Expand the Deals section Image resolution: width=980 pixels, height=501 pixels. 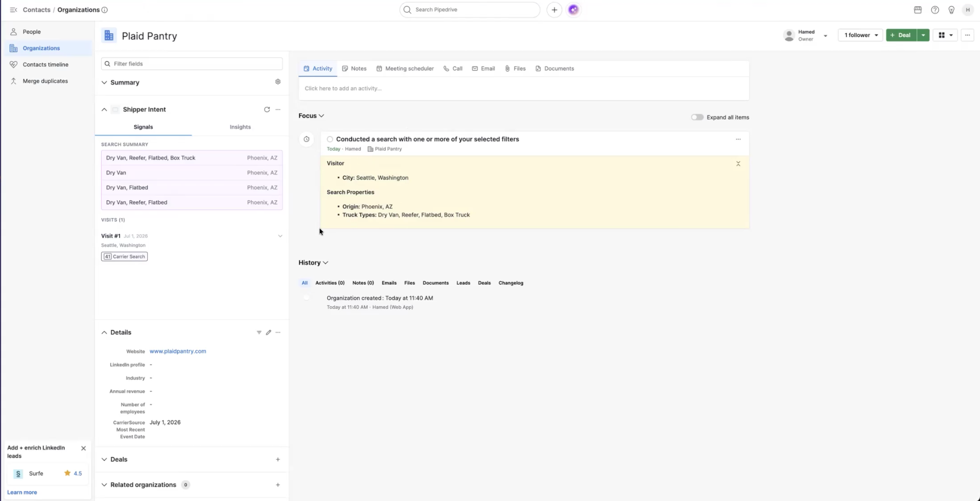tap(104, 459)
